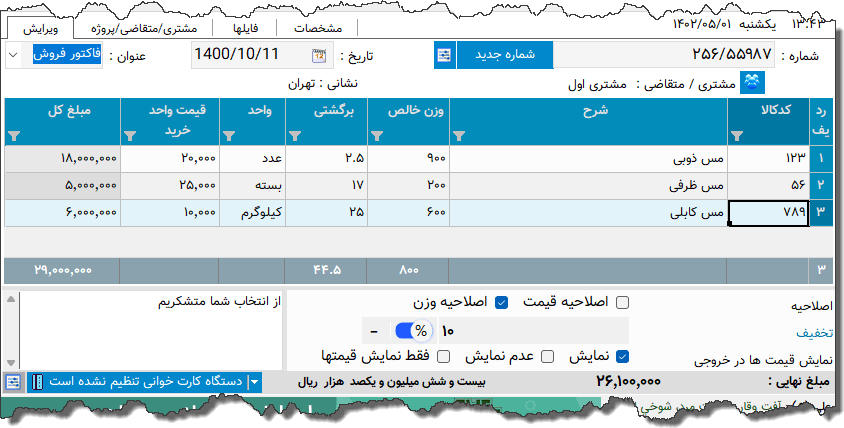
Task: Open card reader settings icon at bottom
Action: point(13,382)
